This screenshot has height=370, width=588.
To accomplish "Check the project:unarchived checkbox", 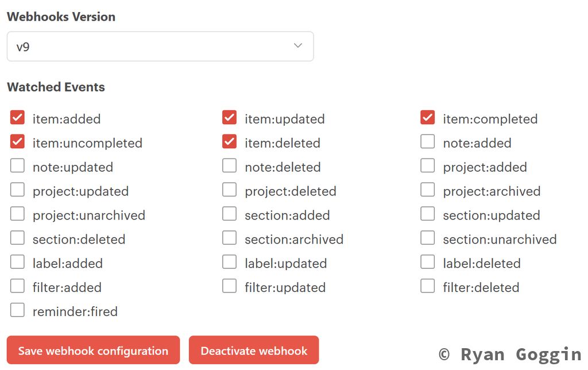I will point(17,214).
